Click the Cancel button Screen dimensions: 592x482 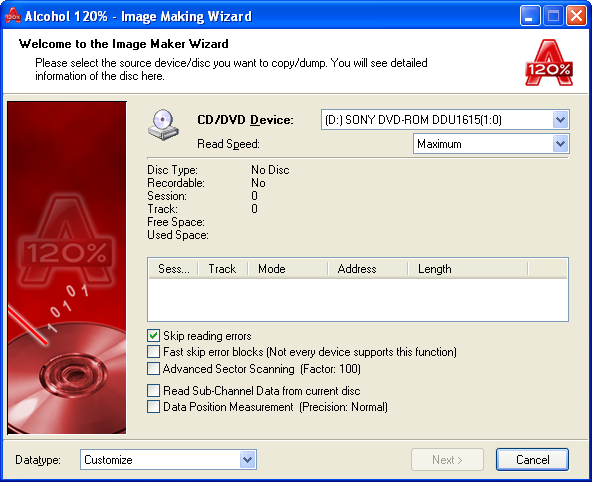pyautogui.click(x=532, y=460)
